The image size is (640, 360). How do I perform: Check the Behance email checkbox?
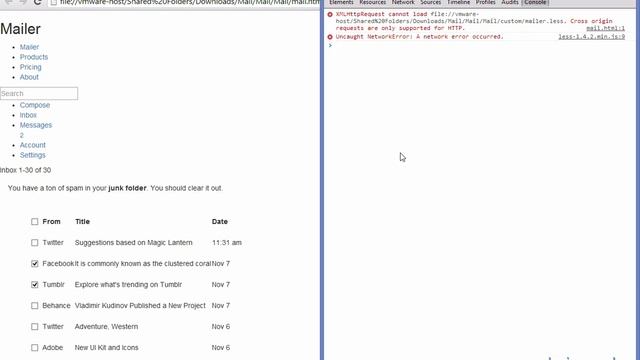[x=35, y=306]
